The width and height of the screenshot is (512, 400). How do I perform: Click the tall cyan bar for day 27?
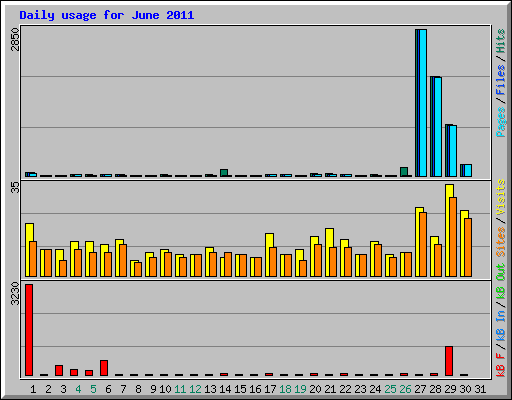pyautogui.click(x=423, y=103)
